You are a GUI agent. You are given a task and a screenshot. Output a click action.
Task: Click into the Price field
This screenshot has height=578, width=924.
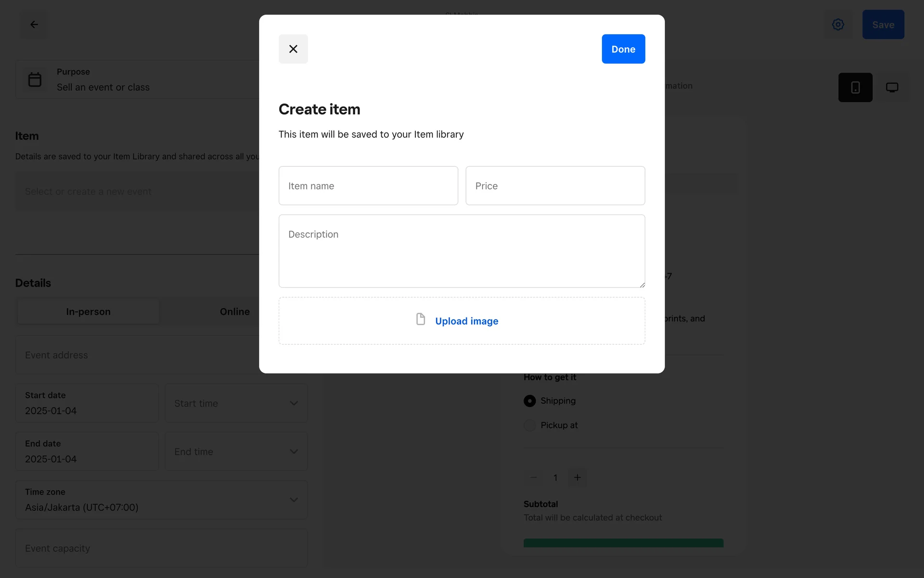tap(555, 186)
